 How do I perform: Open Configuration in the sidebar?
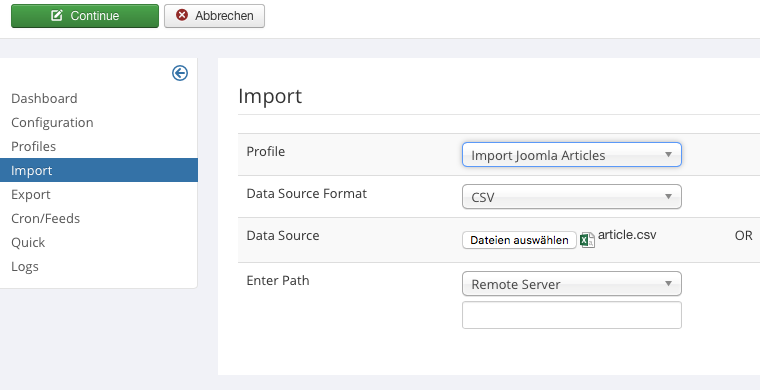(52, 123)
